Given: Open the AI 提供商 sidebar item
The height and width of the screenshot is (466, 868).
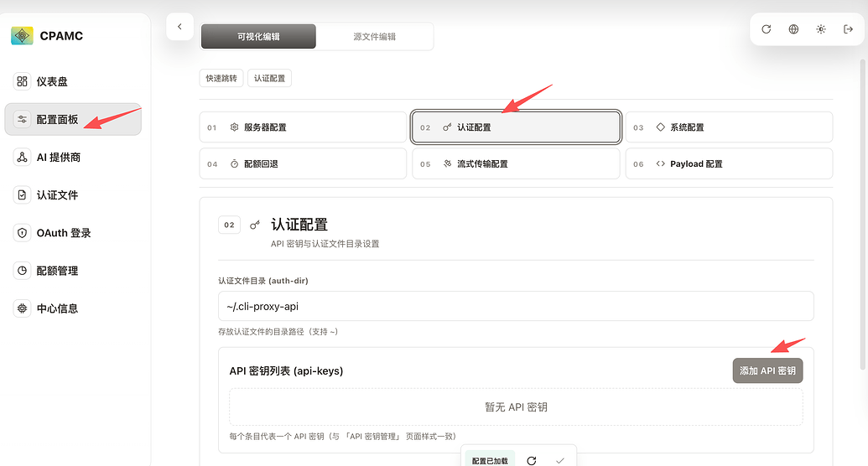Looking at the screenshot, I should pyautogui.click(x=73, y=158).
